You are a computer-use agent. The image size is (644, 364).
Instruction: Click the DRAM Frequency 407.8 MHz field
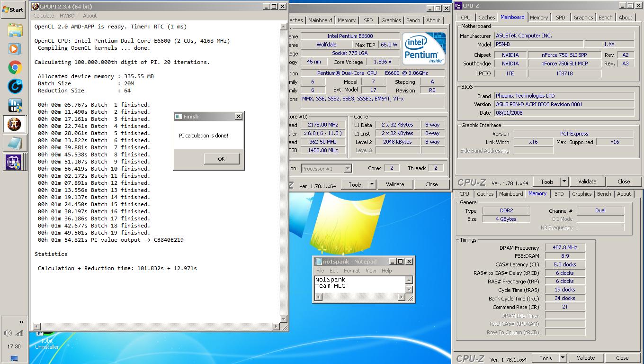click(565, 247)
